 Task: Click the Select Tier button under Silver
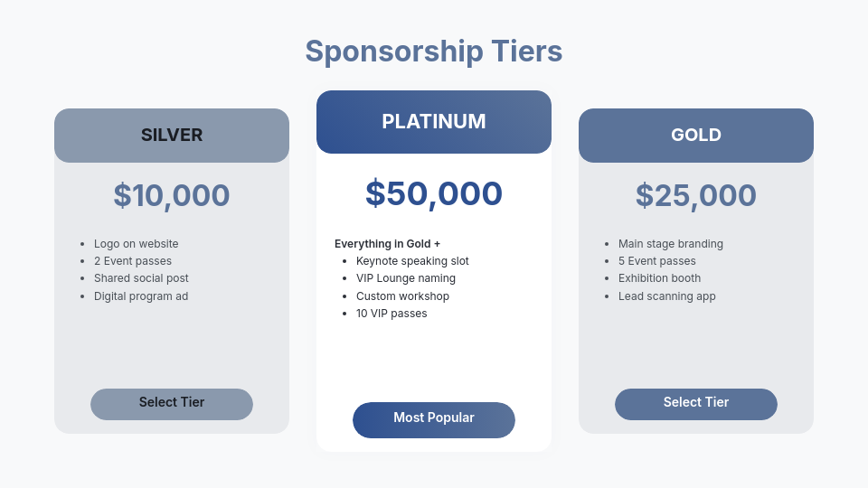[172, 404]
